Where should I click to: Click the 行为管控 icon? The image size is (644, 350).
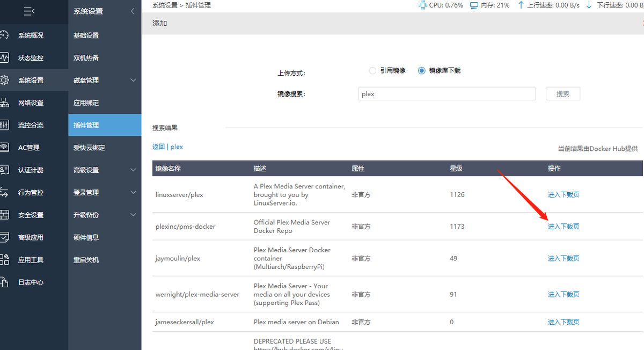[x=4, y=192]
